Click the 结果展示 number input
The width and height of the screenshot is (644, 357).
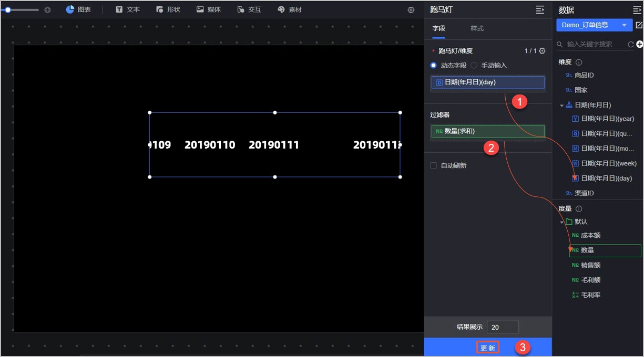pyautogui.click(x=503, y=327)
